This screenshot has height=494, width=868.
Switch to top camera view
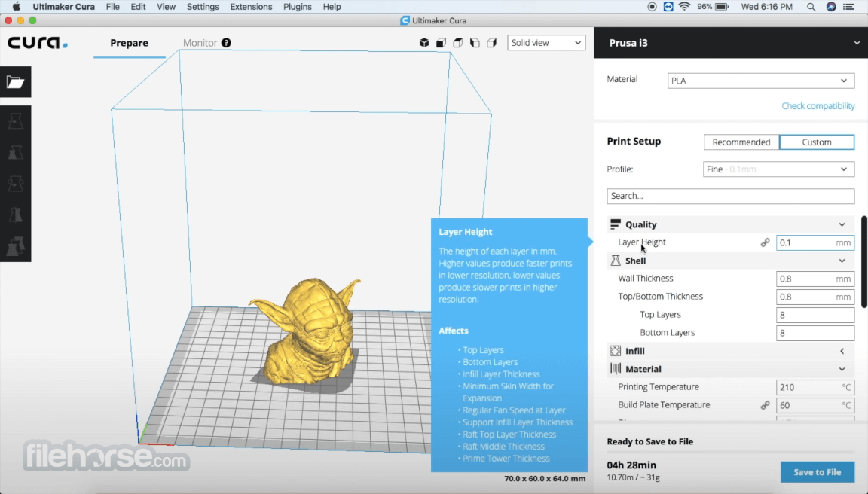[458, 43]
